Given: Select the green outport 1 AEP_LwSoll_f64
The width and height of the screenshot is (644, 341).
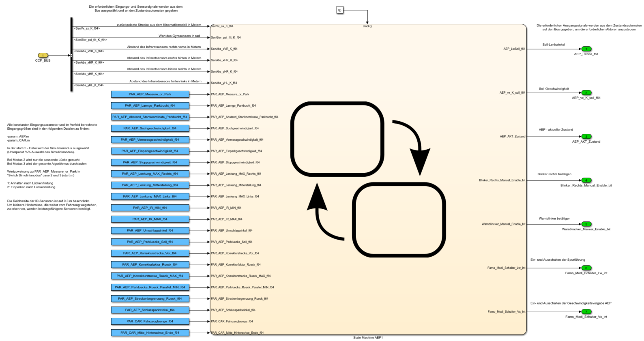Looking at the screenshot, I should point(586,49).
